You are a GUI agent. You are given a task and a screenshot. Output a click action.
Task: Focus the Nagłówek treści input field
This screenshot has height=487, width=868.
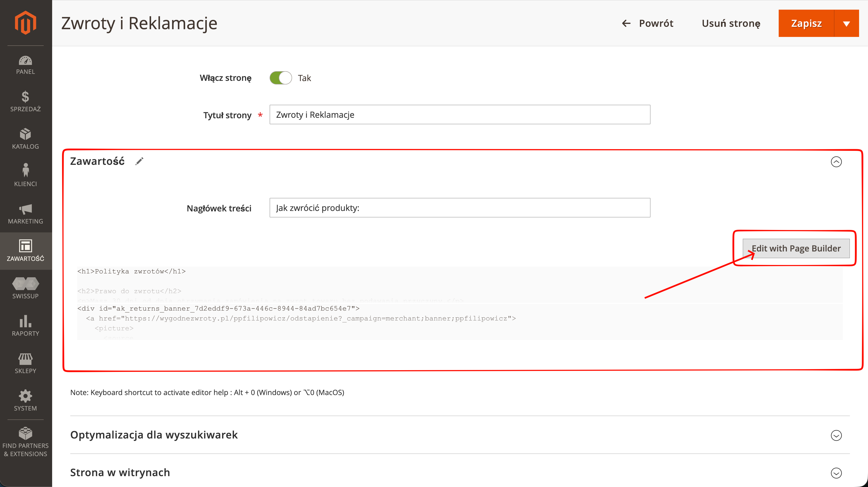(460, 208)
